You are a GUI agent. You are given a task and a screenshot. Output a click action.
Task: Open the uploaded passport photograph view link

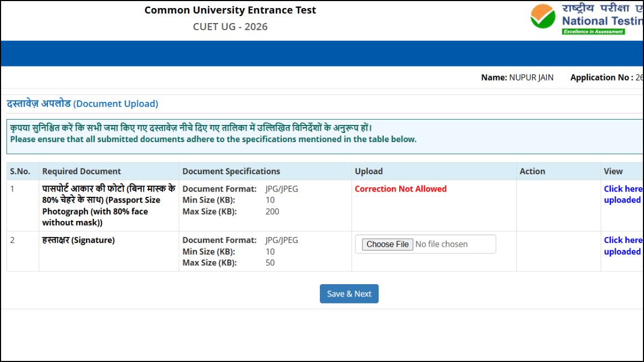tap(623, 194)
